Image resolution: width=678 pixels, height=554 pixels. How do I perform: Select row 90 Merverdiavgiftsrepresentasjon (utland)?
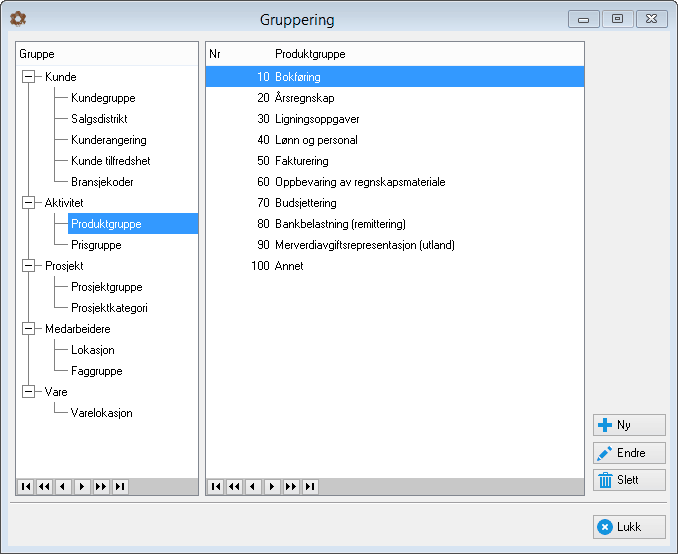[x=395, y=245]
